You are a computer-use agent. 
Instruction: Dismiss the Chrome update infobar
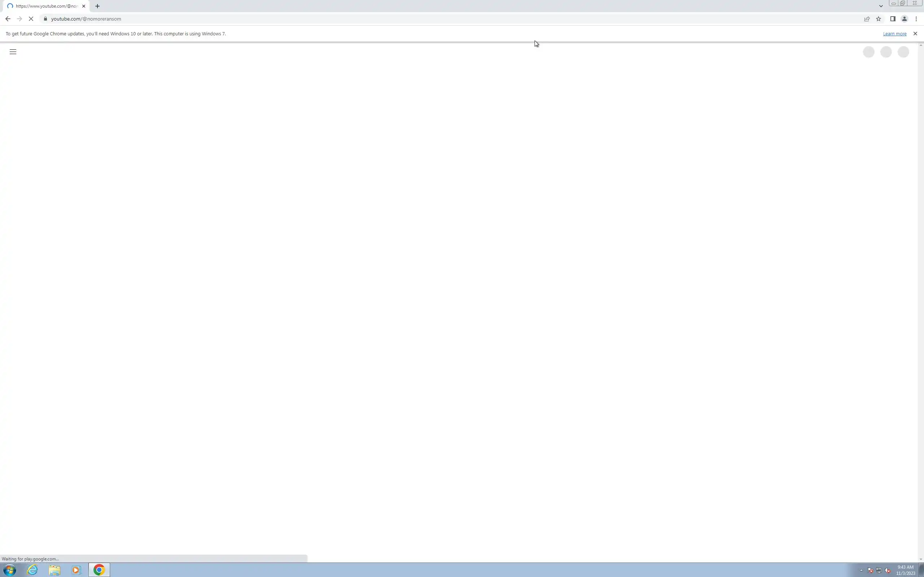pos(915,34)
